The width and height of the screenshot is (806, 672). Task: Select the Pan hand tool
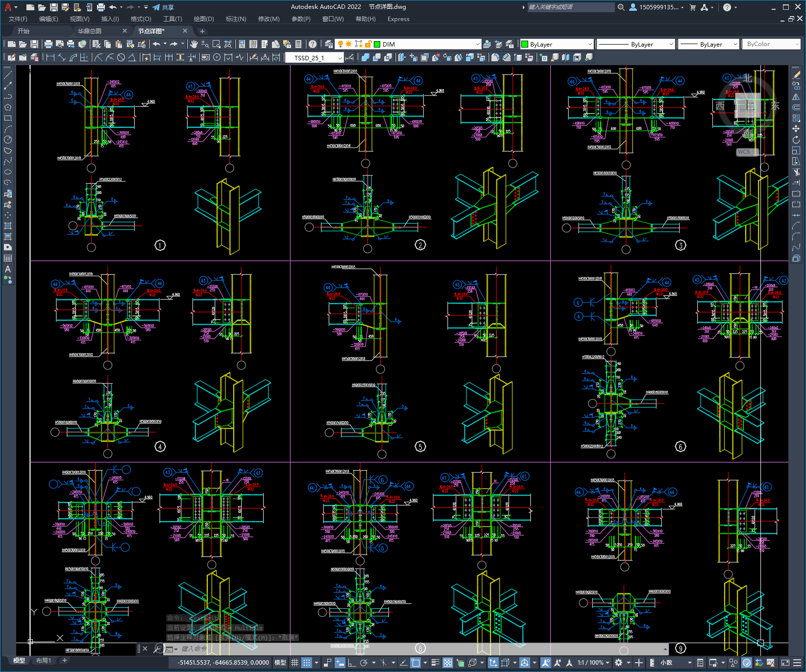pos(194,44)
